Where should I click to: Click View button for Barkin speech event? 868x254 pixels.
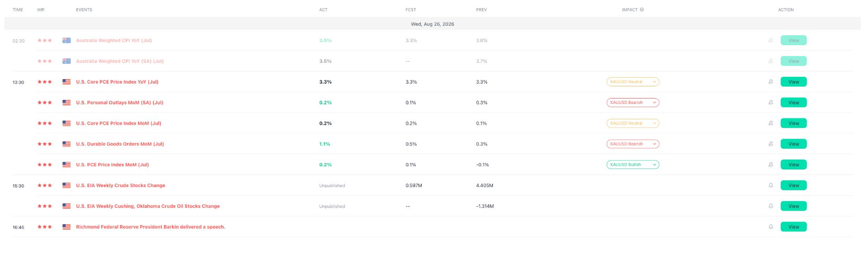pyautogui.click(x=793, y=227)
